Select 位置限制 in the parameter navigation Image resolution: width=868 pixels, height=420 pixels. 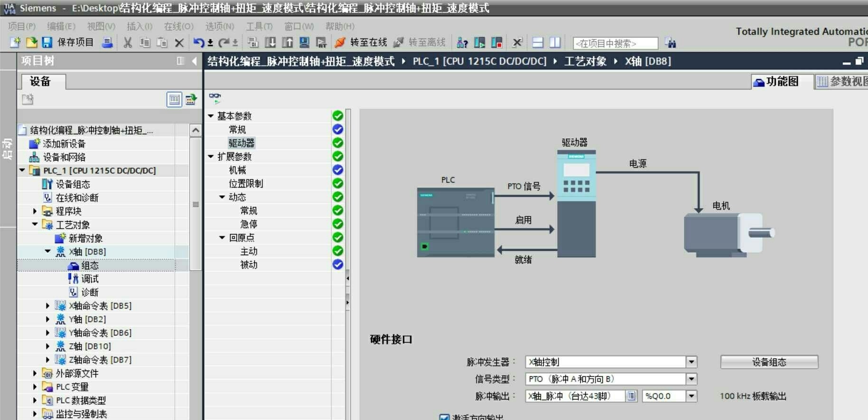[x=246, y=184]
